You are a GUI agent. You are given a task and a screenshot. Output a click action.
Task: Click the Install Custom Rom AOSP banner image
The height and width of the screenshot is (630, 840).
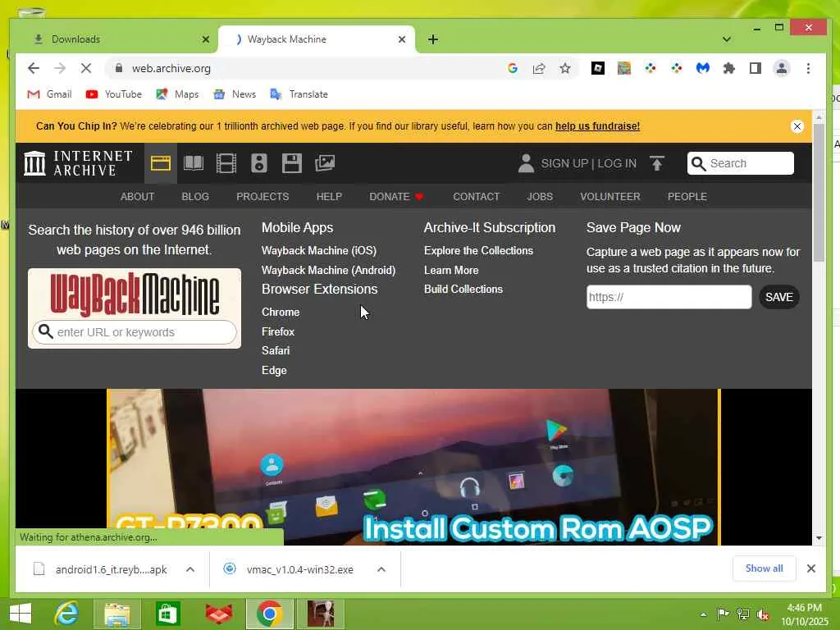pyautogui.click(x=413, y=467)
